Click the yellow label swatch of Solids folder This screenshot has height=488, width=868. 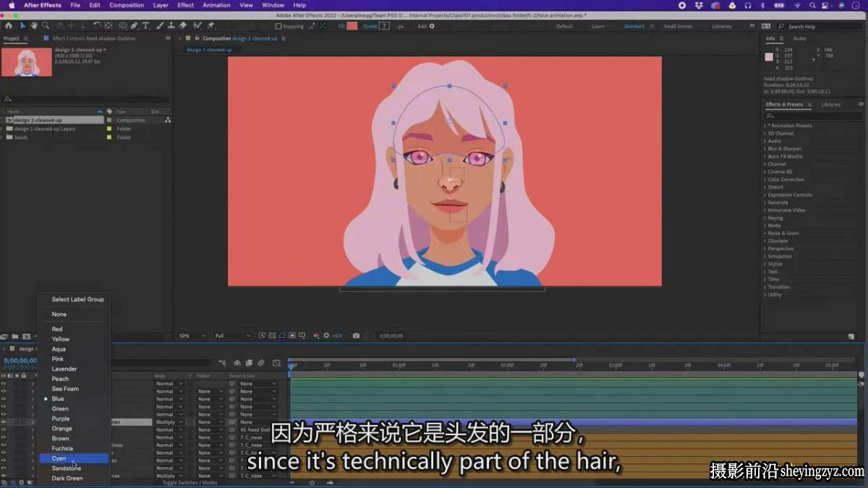pos(109,137)
